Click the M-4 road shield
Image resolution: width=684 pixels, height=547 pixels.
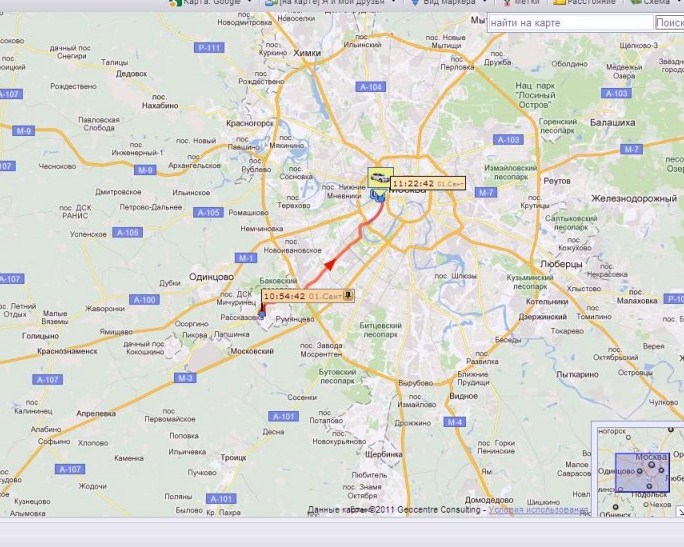455,422
